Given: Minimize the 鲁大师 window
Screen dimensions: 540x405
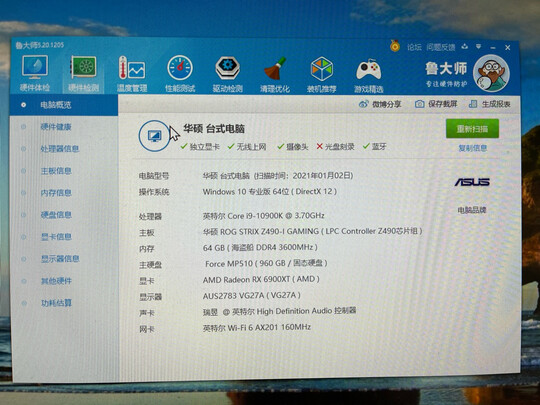Looking at the screenshot, I should coord(493,48).
